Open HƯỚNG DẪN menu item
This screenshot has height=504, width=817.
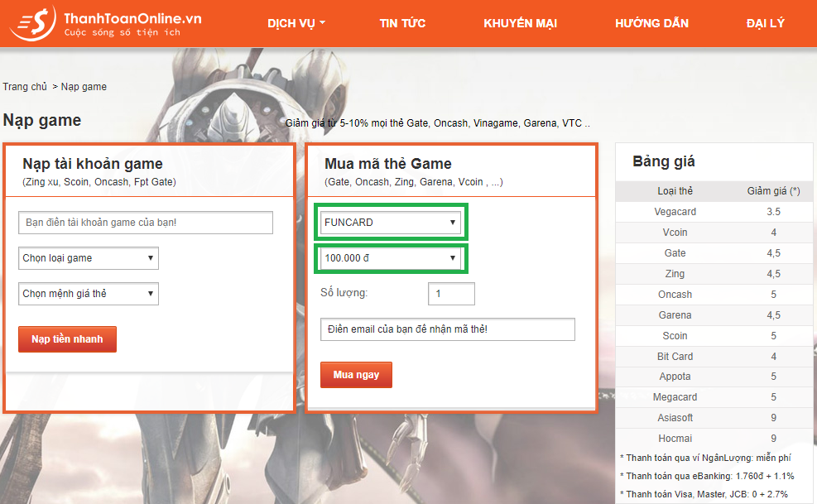pos(651,23)
